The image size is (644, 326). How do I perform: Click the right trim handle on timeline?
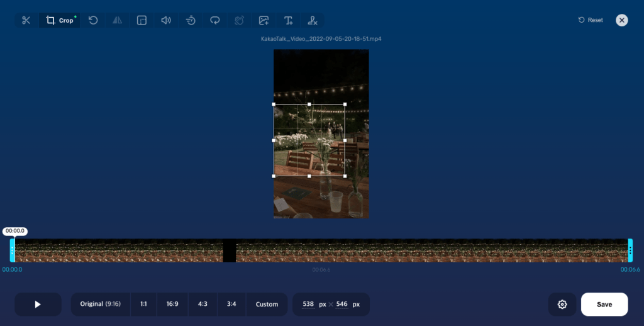pyautogui.click(x=630, y=250)
